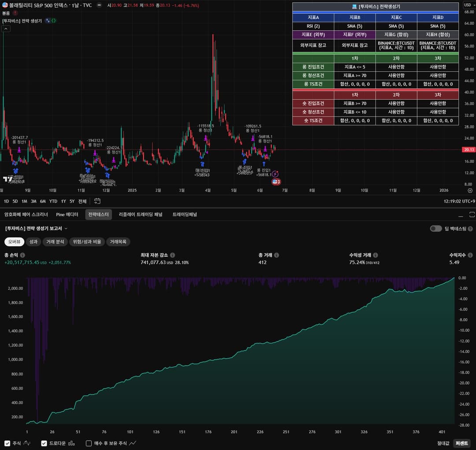The image size is (476, 450).
Task: Open the 전략 생성기 보고서 dropdown
Action: 37,229
